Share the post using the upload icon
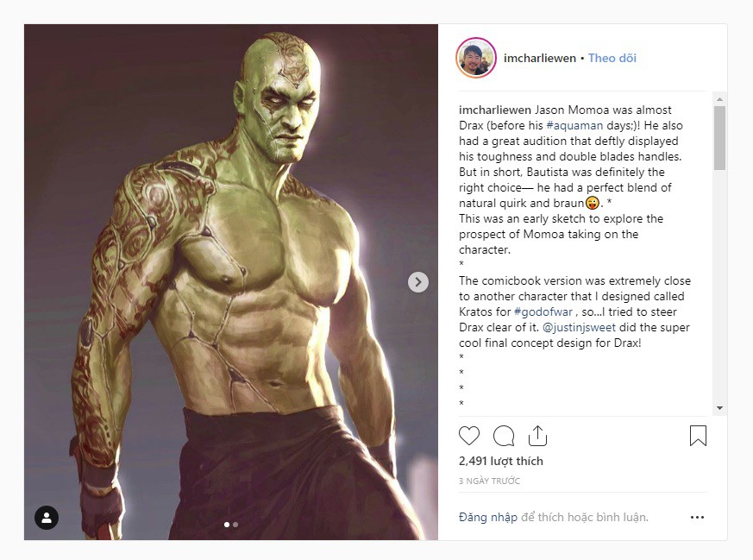This screenshot has width=753, height=560. tap(537, 436)
